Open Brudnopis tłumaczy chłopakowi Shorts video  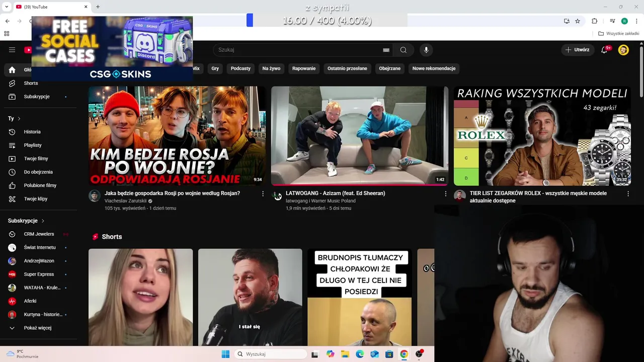(x=360, y=297)
